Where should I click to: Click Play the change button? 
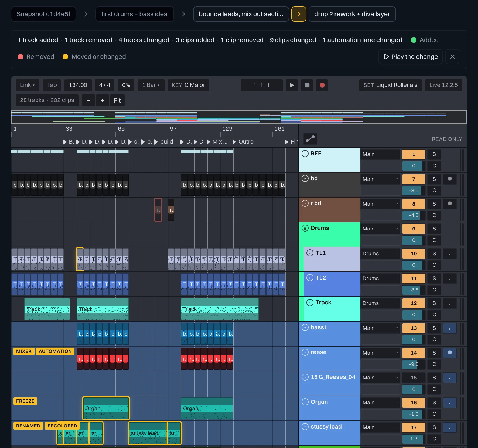(x=411, y=57)
